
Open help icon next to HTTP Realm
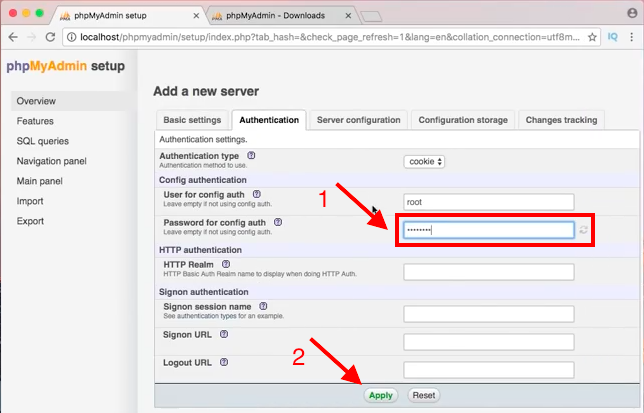(226, 264)
